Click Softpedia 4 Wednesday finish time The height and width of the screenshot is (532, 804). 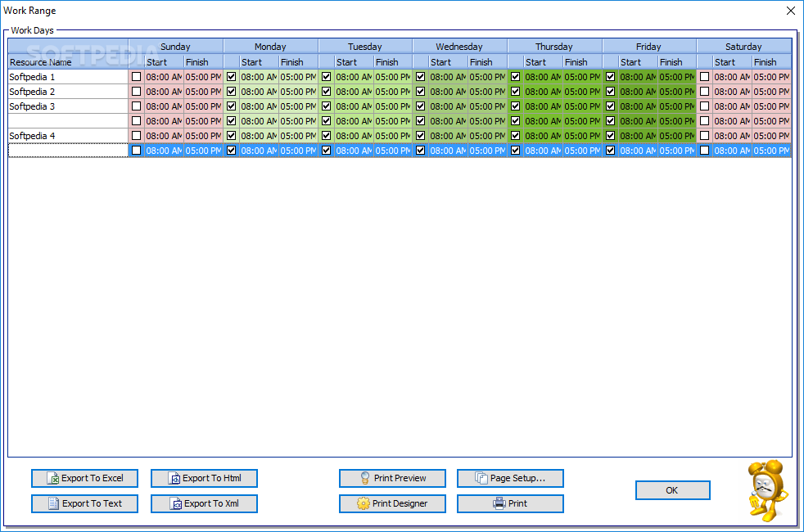488,135
